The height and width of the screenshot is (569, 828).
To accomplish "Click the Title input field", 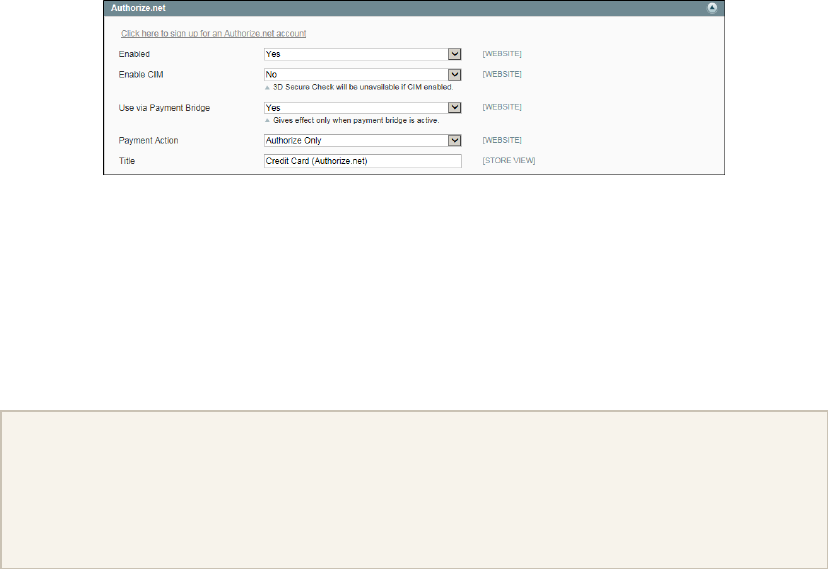I will 363,161.
